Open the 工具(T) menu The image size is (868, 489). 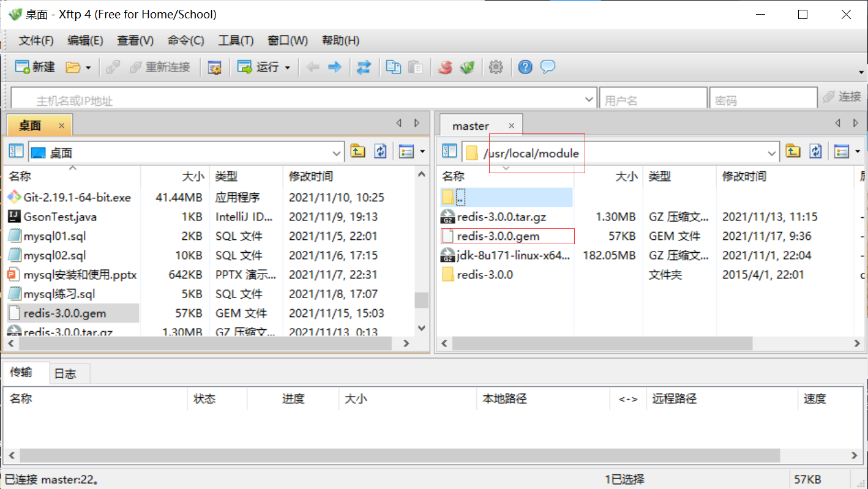(236, 41)
